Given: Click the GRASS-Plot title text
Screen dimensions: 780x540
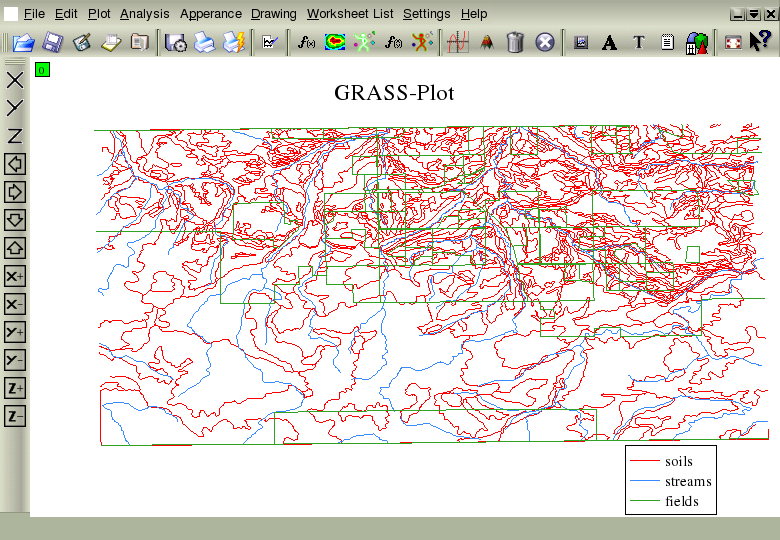Looking at the screenshot, I should (394, 93).
